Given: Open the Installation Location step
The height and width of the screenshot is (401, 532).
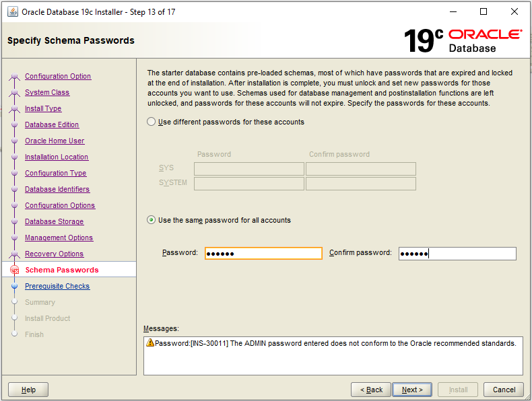Looking at the screenshot, I should click(57, 157).
